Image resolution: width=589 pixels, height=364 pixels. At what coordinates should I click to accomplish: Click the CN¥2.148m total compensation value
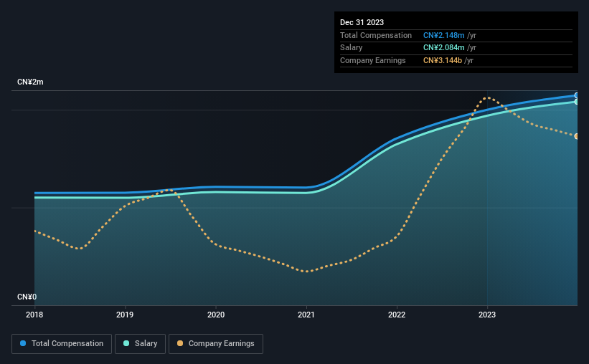pyautogui.click(x=443, y=35)
